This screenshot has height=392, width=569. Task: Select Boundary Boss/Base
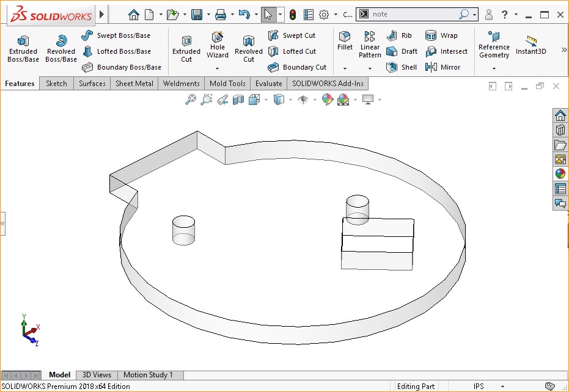[121, 67]
